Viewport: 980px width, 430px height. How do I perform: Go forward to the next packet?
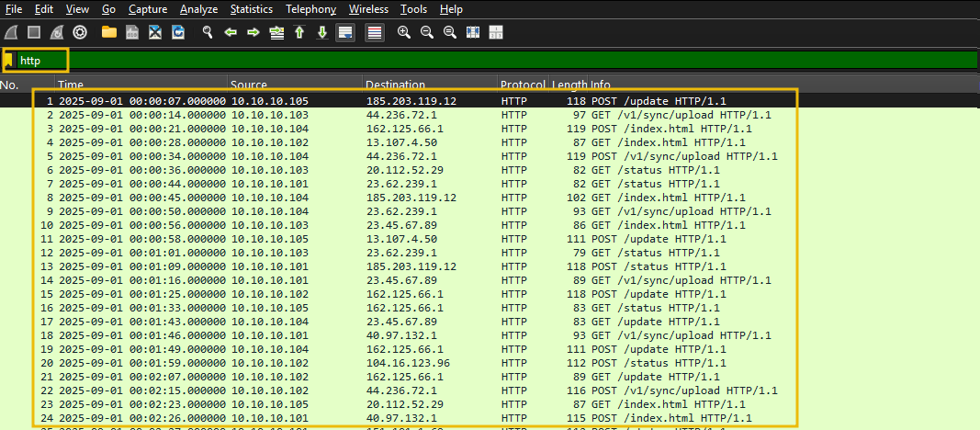(253, 32)
